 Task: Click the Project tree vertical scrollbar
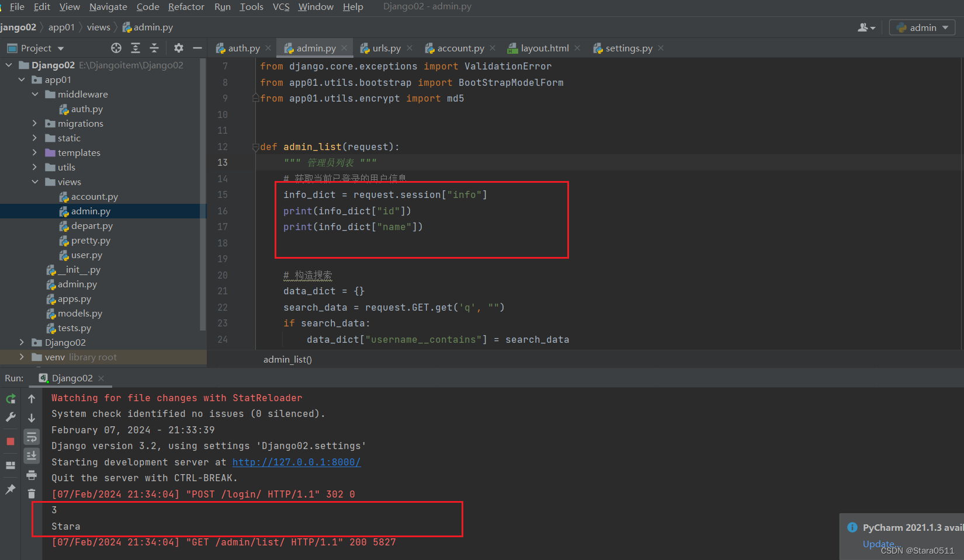[203, 194]
